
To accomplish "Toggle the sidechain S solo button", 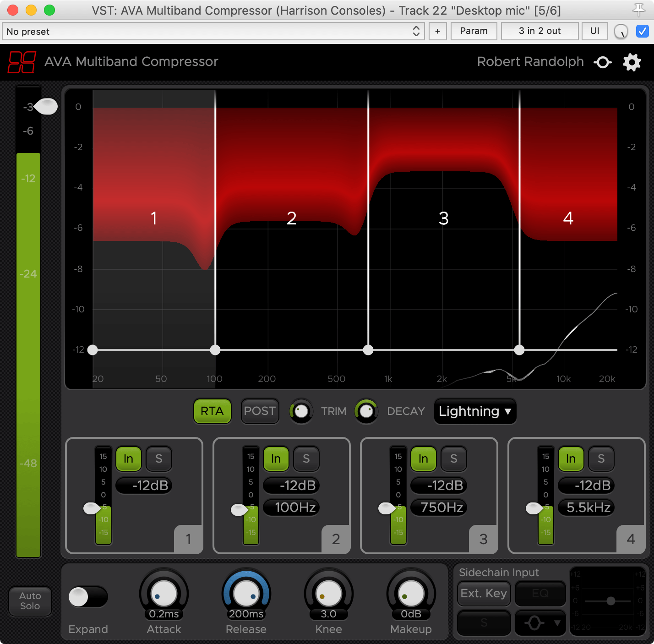I will pyautogui.click(x=484, y=623).
